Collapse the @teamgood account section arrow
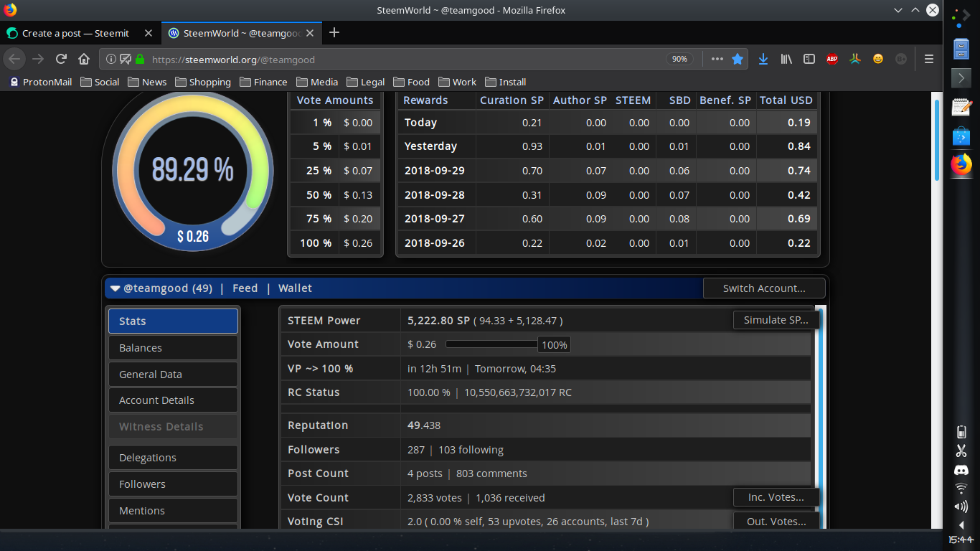This screenshot has width=980, height=551. point(115,288)
